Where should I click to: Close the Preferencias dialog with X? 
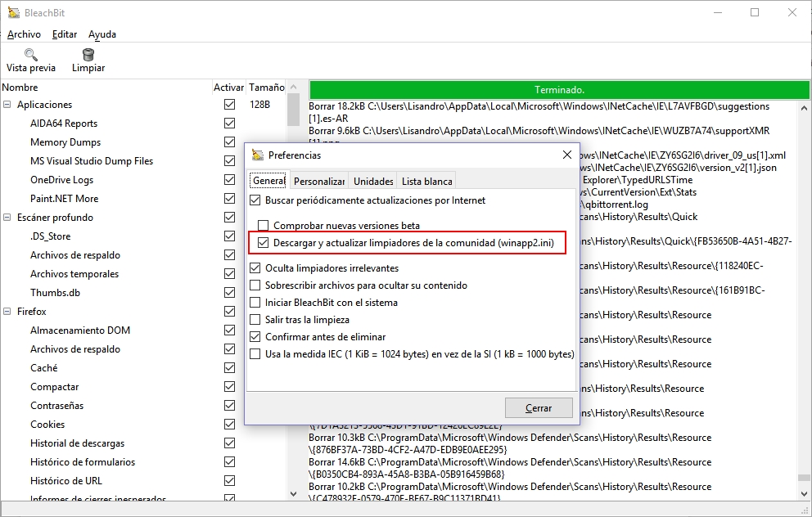pyautogui.click(x=567, y=155)
